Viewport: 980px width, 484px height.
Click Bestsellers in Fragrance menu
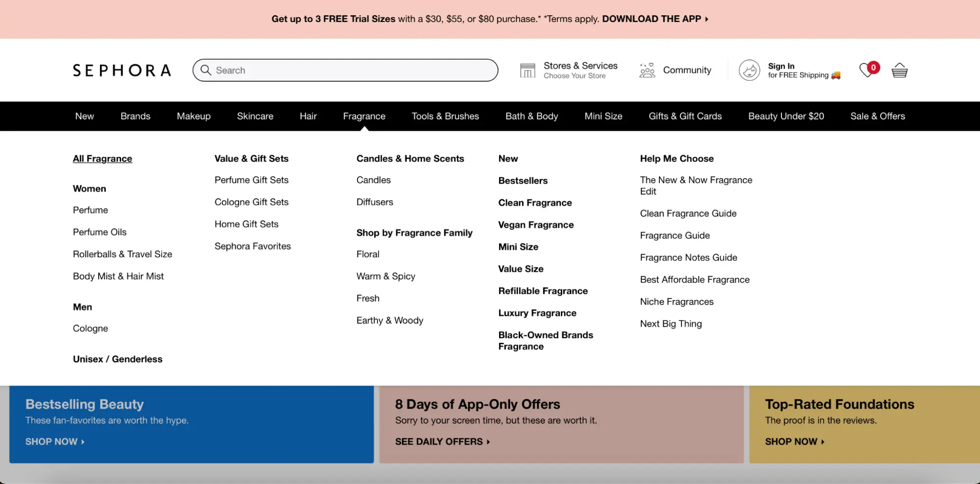coord(523,181)
